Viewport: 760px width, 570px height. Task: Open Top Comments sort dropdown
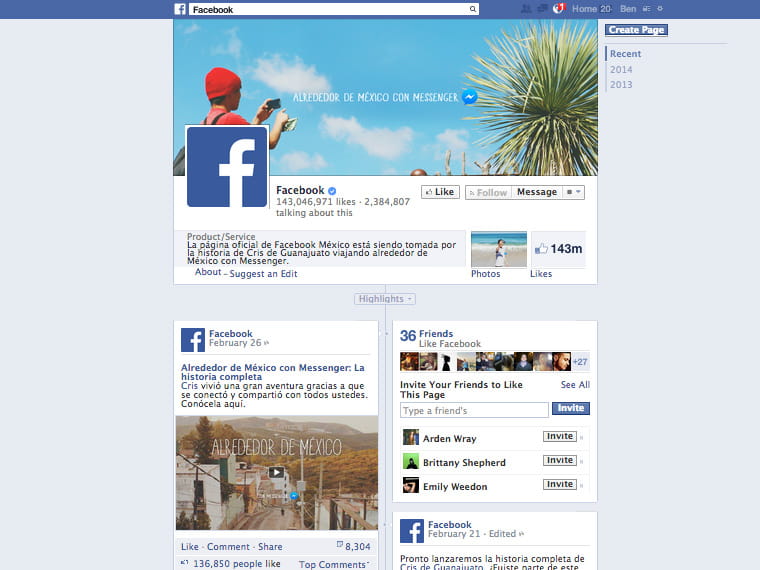click(334, 565)
